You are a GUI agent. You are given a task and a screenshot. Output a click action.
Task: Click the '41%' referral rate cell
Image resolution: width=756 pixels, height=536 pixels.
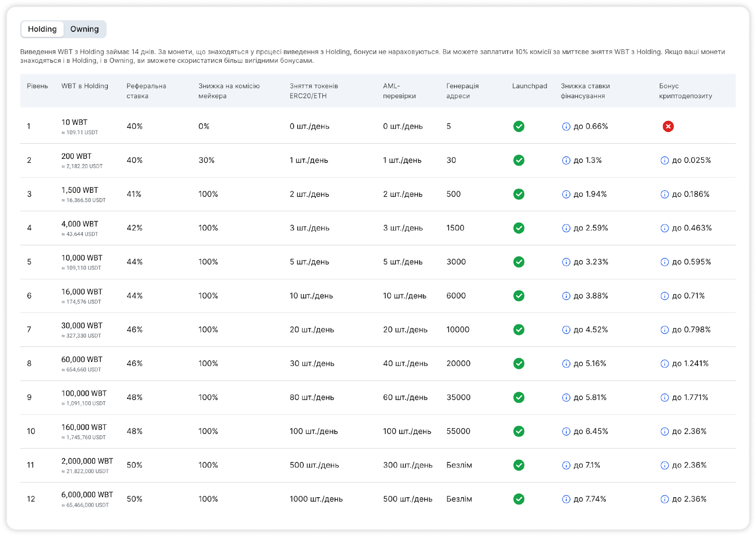134,194
